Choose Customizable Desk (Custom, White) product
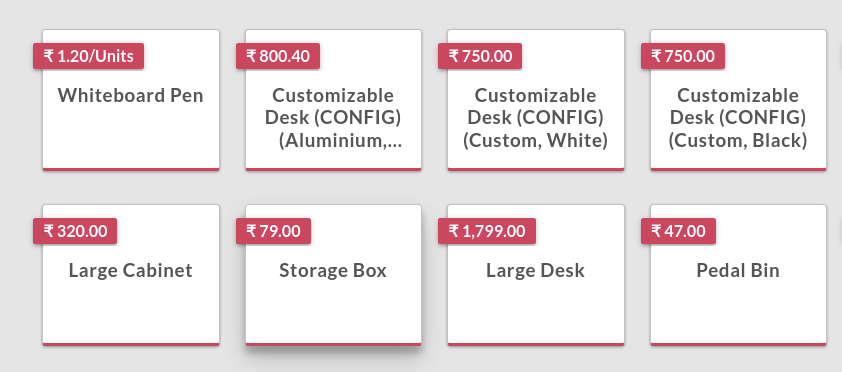 click(536, 100)
